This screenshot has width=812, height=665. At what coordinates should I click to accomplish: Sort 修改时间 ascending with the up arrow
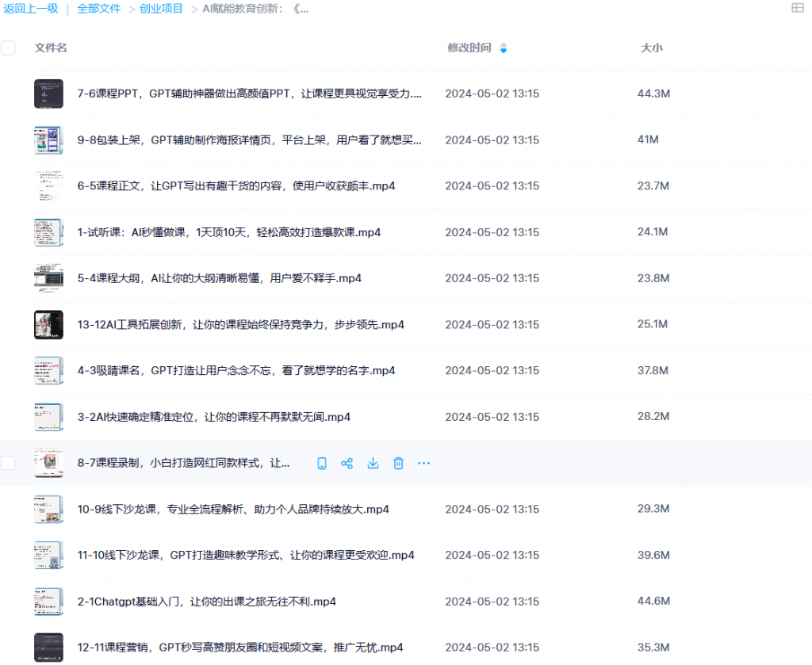pos(504,44)
